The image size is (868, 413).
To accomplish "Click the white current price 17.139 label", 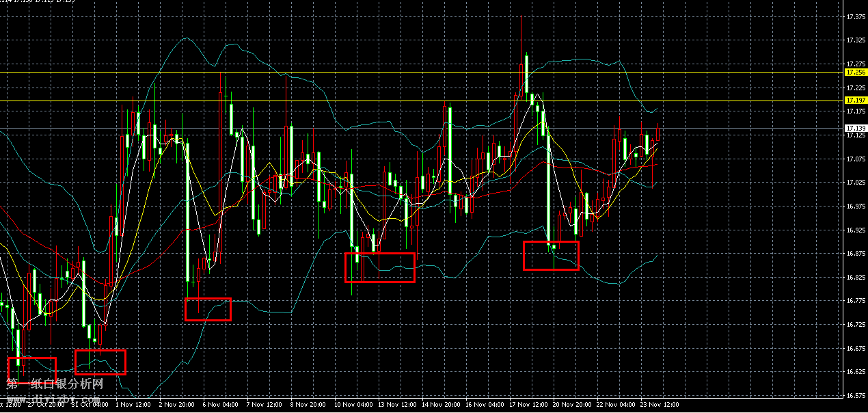I will click(855, 129).
